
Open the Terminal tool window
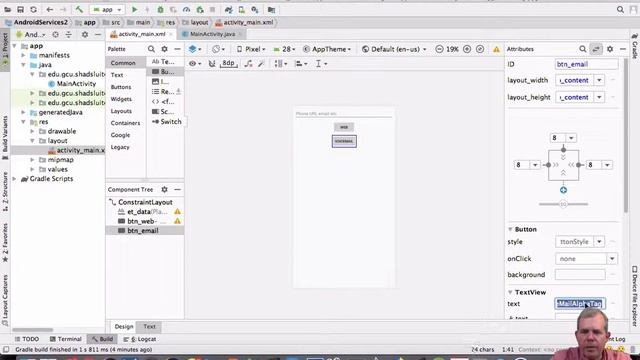[x=66, y=339]
